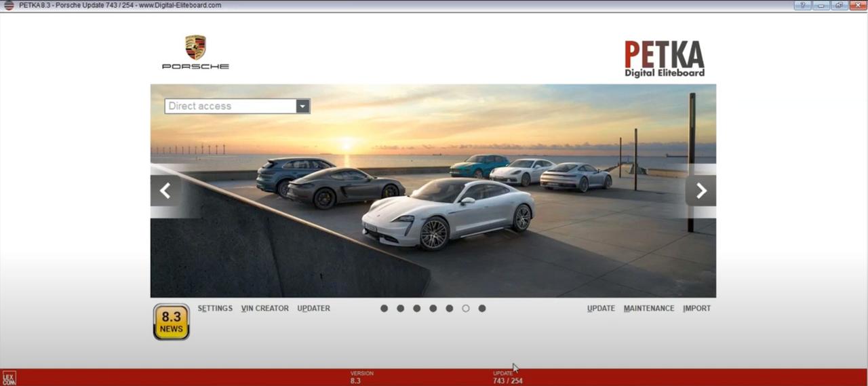Select the first slide indicator dot
Screen dimensions: 868x386
384,308
